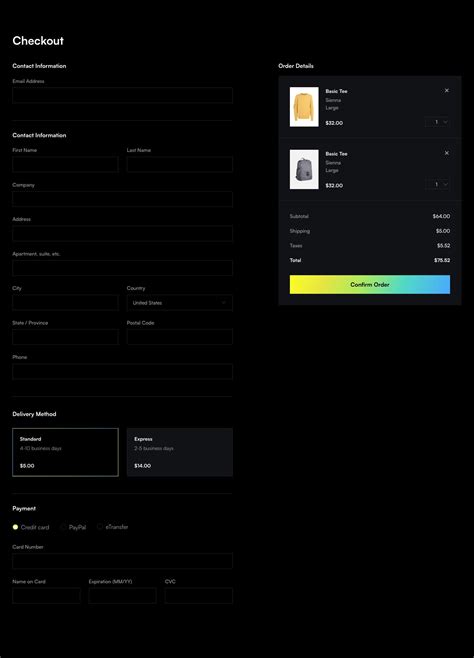Open quantity dropdown for sweater item
The image size is (474, 658).
[x=438, y=122]
